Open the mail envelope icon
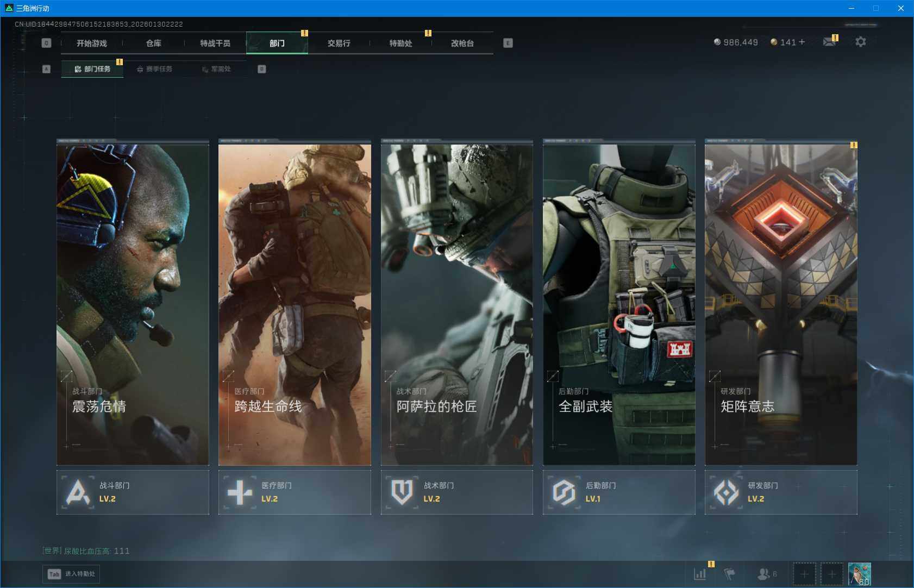The height and width of the screenshot is (588, 914). pos(829,42)
